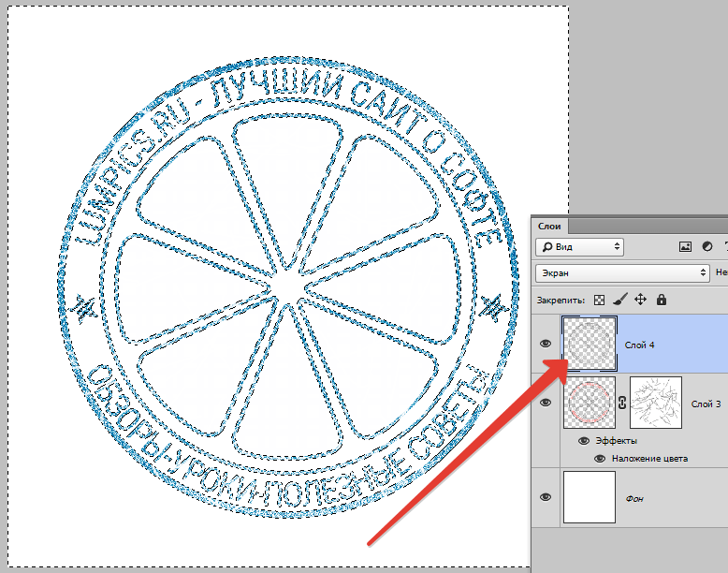Lock all padlock icon
This screenshot has width=728, height=573.
pos(662,300)
